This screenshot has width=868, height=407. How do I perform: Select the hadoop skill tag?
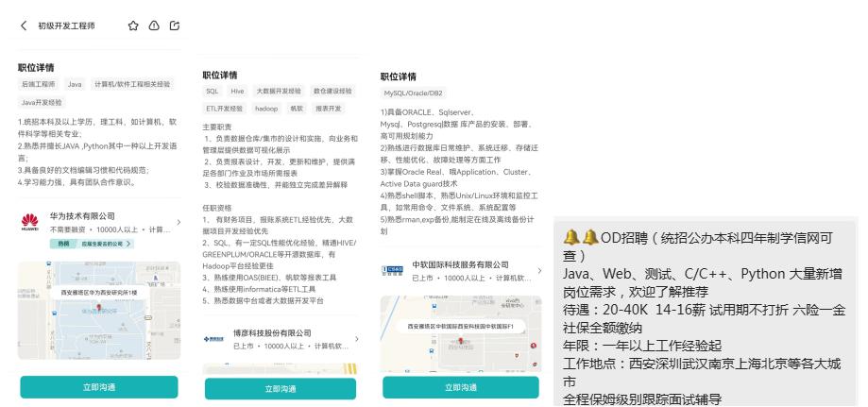pyautogui.click(x=266, y=109)
